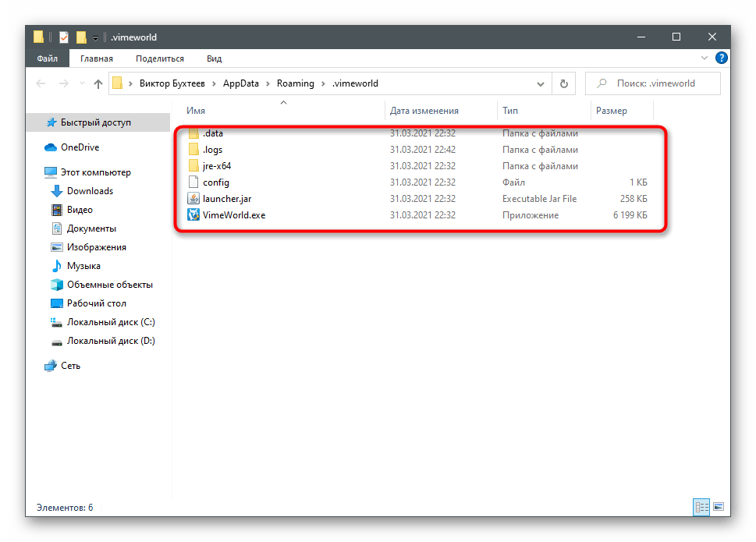Viewport: 756px width, 542px height.
Task: Click the title bar properties icon
Action: [64, 37]
